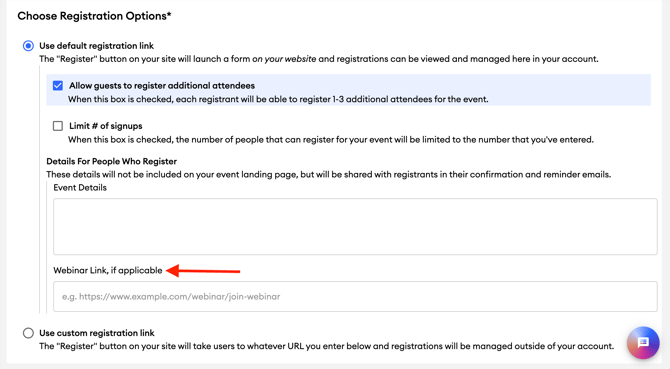Click the 'Event Details' field label
Image resolution: width=670 pixels, height=369 pixels.
80,187
